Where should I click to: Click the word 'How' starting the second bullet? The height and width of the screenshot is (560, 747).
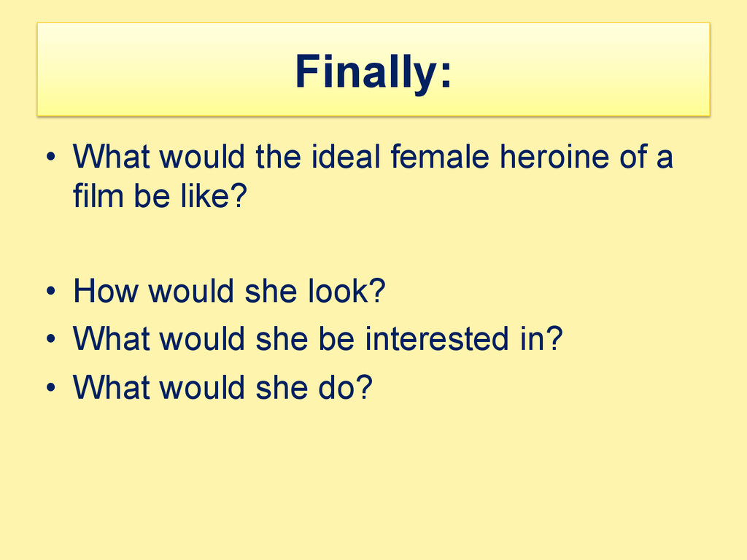(x=105, y=290)
